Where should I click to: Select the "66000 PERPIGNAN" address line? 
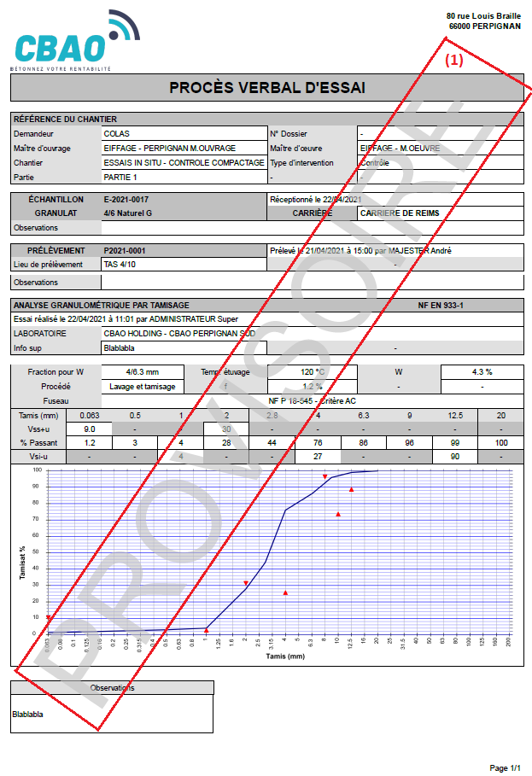coord(484,26)
